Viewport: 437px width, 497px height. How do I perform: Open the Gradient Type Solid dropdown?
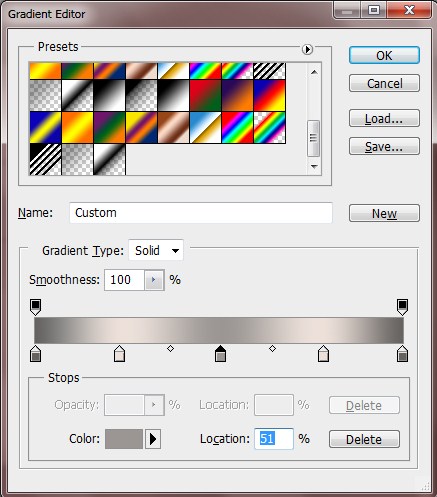tap(156, 250)
